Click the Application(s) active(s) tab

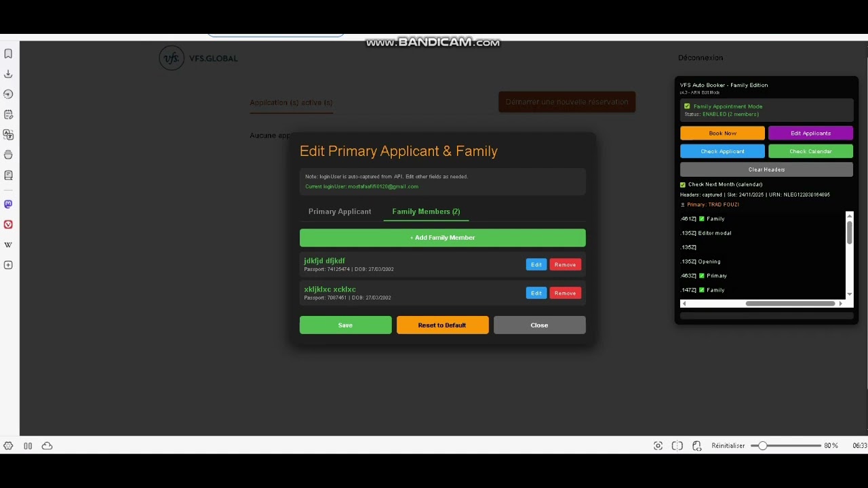pyautogui.click(x=291, y=102)
